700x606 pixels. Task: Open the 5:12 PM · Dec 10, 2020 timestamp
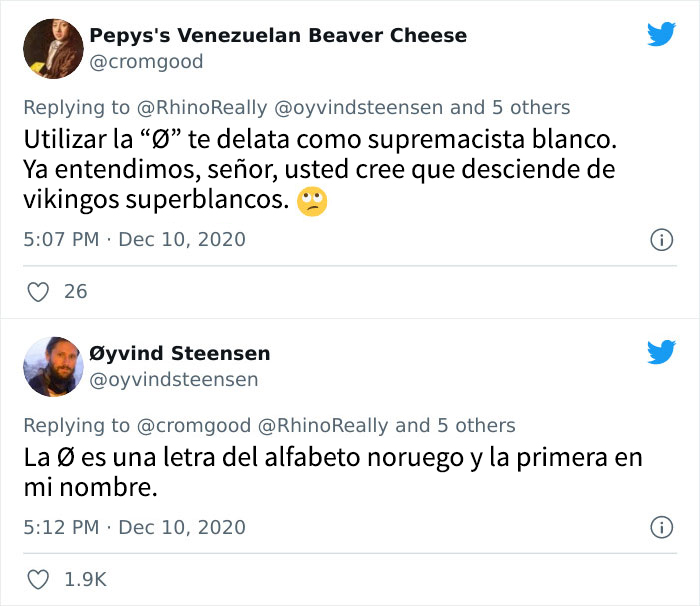[134, 527]
